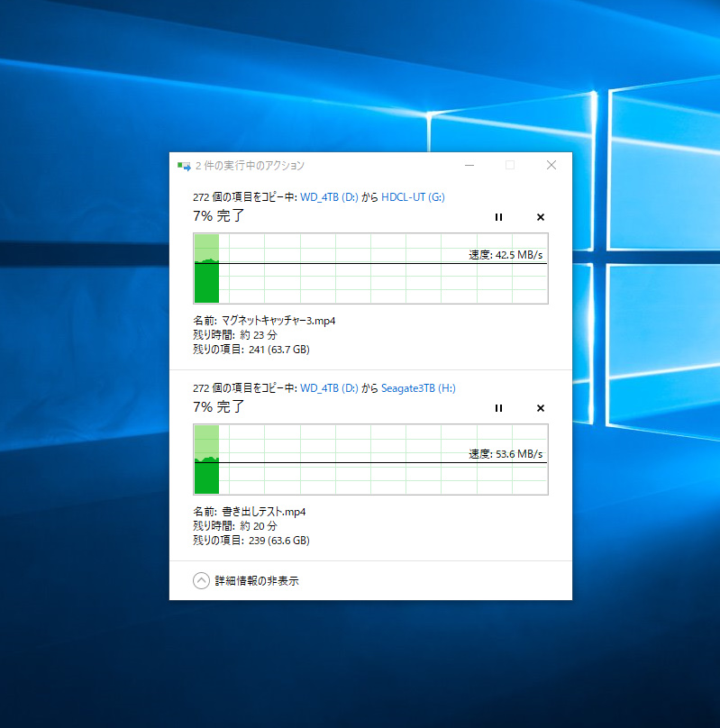Close the copy progress dialog
The image size is (720, 728).
coord(551,165)
